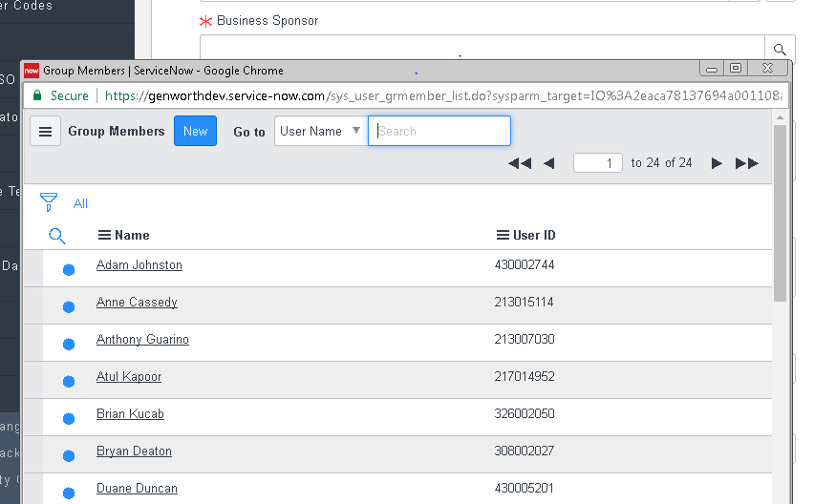Click User ID value 430005201

pyautogui.click(x=525, y=489)
